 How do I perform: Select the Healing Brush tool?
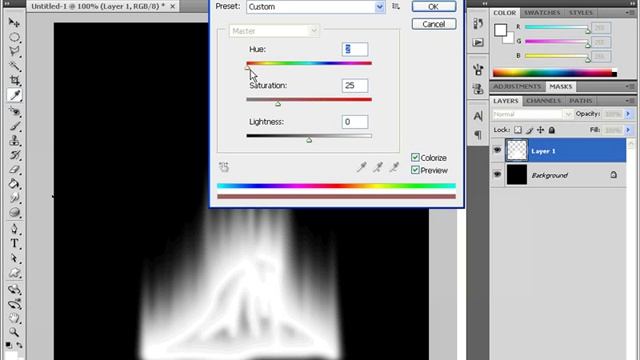click(14, 111)
